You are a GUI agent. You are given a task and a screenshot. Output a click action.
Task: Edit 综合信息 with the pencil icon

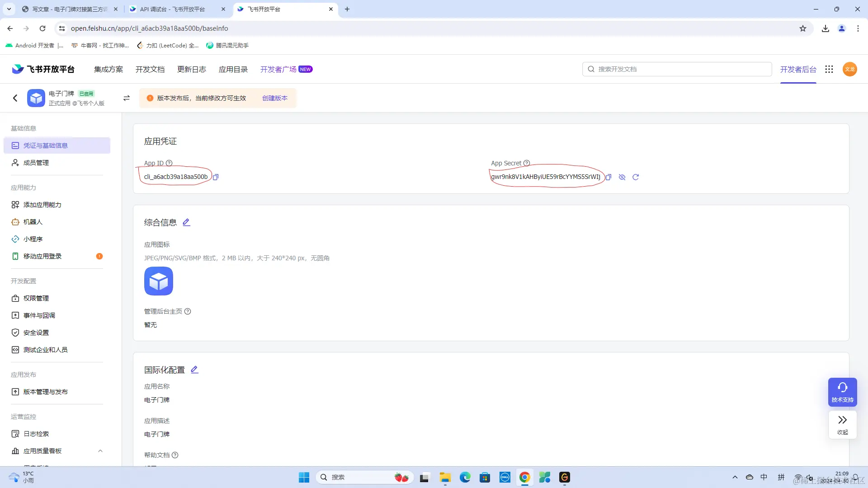(186, 222)
